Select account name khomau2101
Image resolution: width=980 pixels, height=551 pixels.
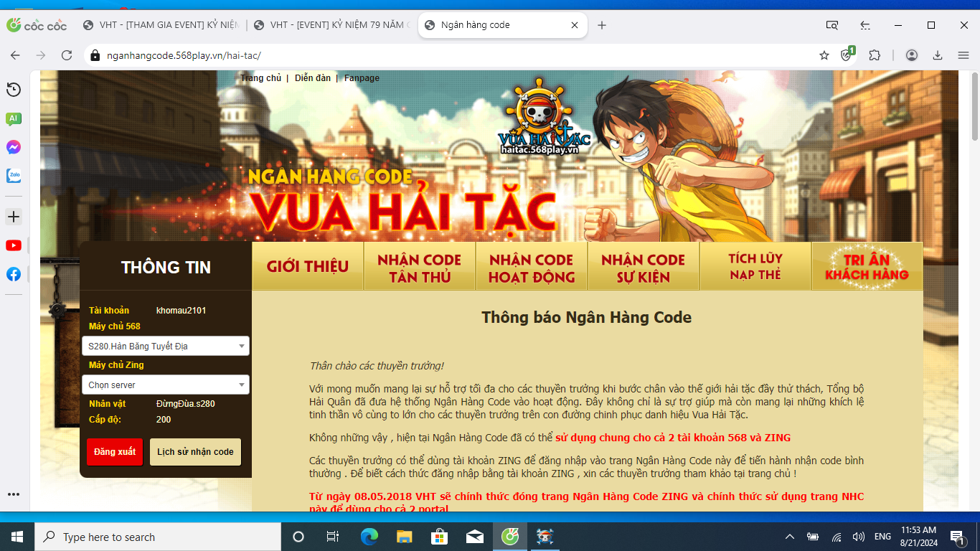coord(181,311)
